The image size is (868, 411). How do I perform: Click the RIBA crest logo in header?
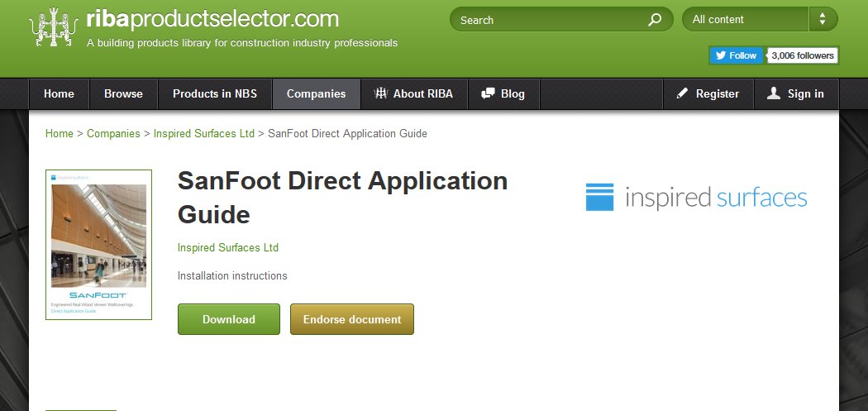[x=55, y=26]
